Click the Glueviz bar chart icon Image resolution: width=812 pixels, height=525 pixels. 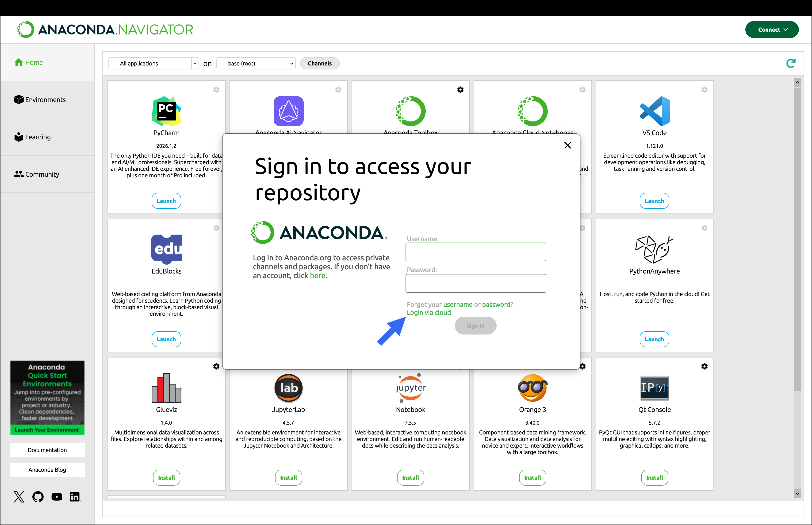pos(166,388)
